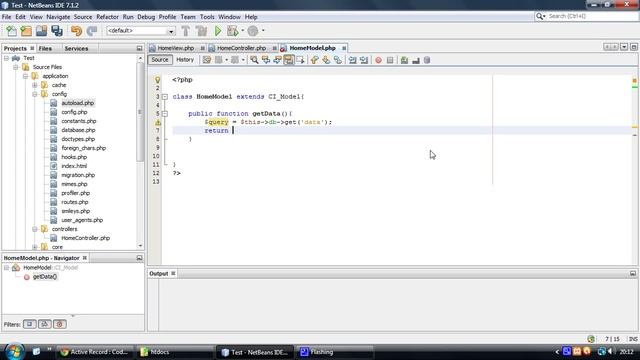This screenshot has height=360, width=640.
Task: Click the Comment icon in editor toolbar
Action: [x=404, y=60]
